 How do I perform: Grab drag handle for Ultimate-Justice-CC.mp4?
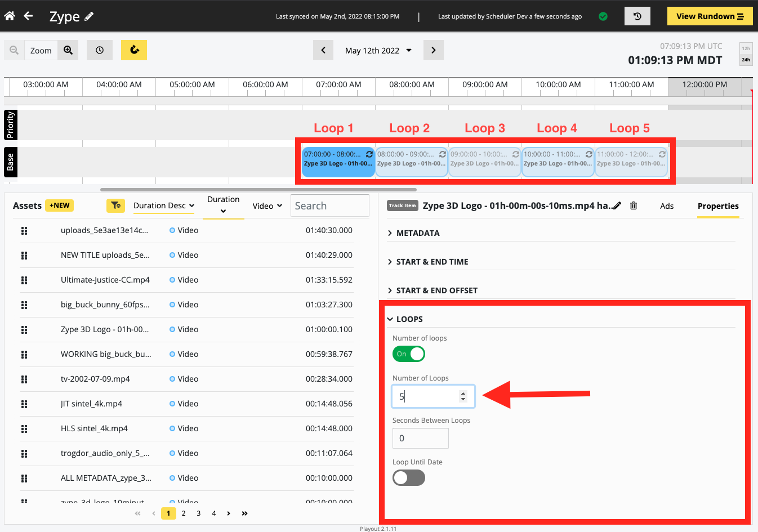point(24,280)
